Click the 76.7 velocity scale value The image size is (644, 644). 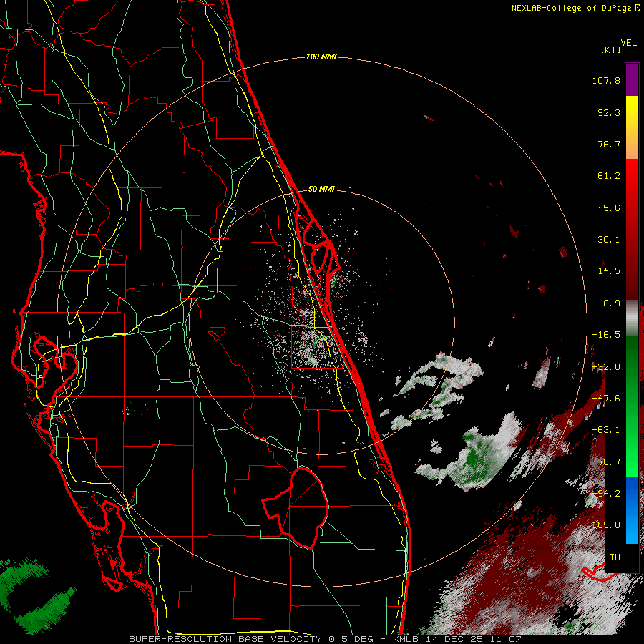pyautogui.click(x=609, y=144)
